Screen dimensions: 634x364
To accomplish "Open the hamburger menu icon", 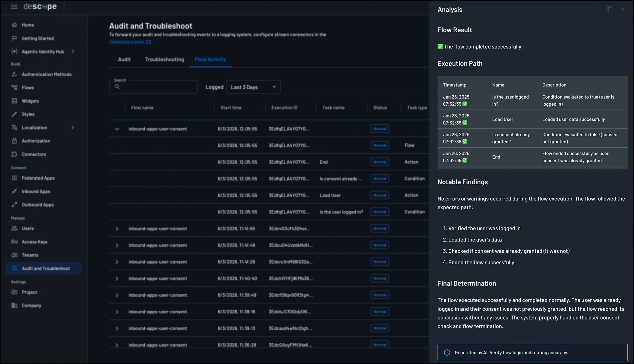I will pos(14,7).
